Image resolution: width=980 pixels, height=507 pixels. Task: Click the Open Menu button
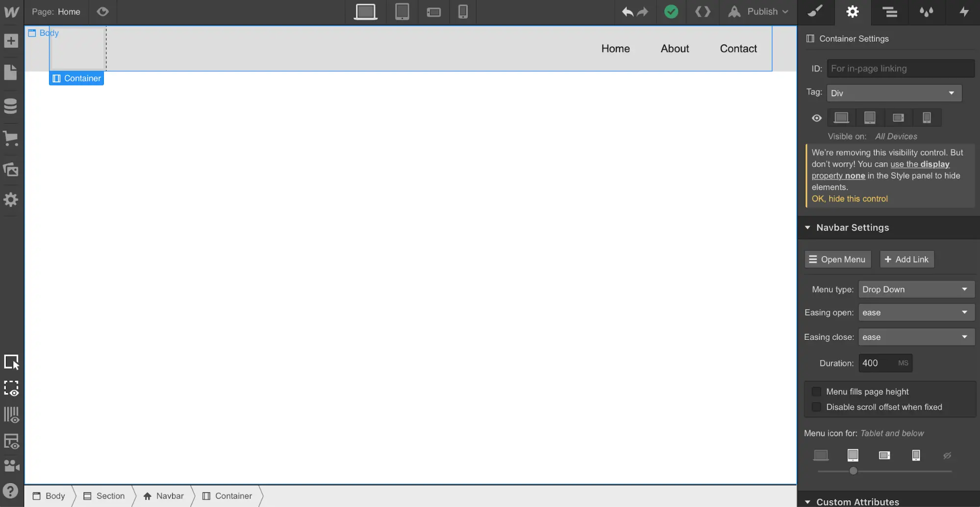pyautogui.click(x=837, y=259)
